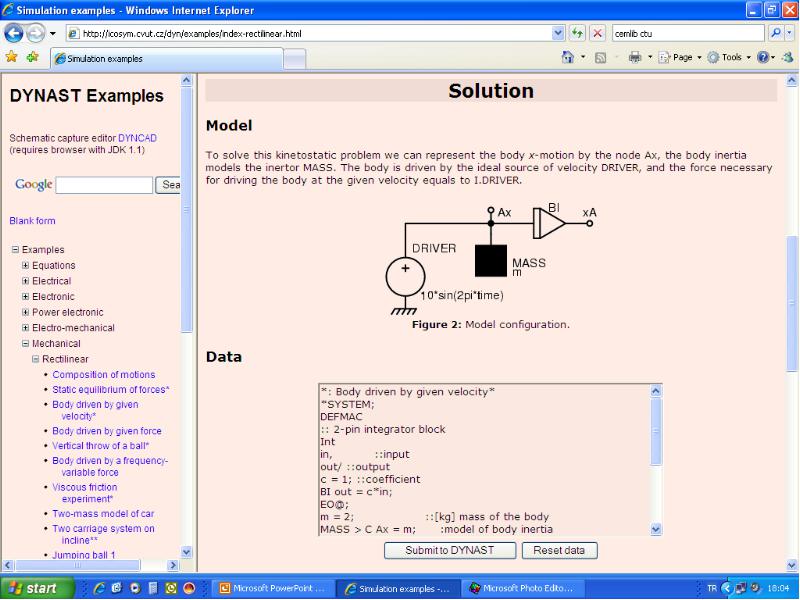Screen dimensions: 800x600
Task: Expand the Equations tree node
Action: 26,265
